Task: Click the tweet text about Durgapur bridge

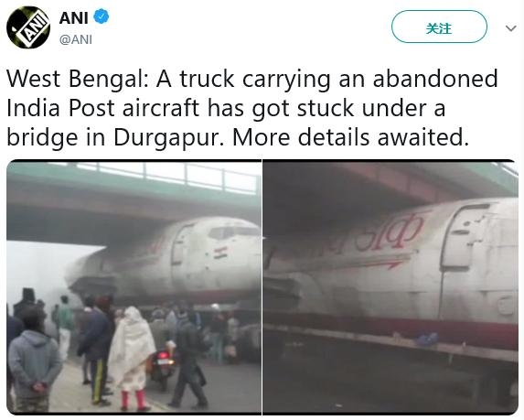Action: 252,108
